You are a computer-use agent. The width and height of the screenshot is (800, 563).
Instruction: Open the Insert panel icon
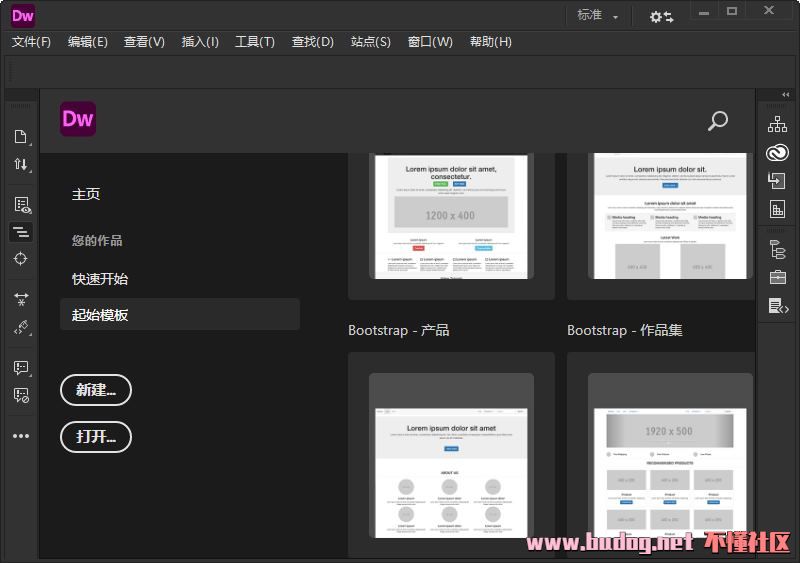[777, 181]
